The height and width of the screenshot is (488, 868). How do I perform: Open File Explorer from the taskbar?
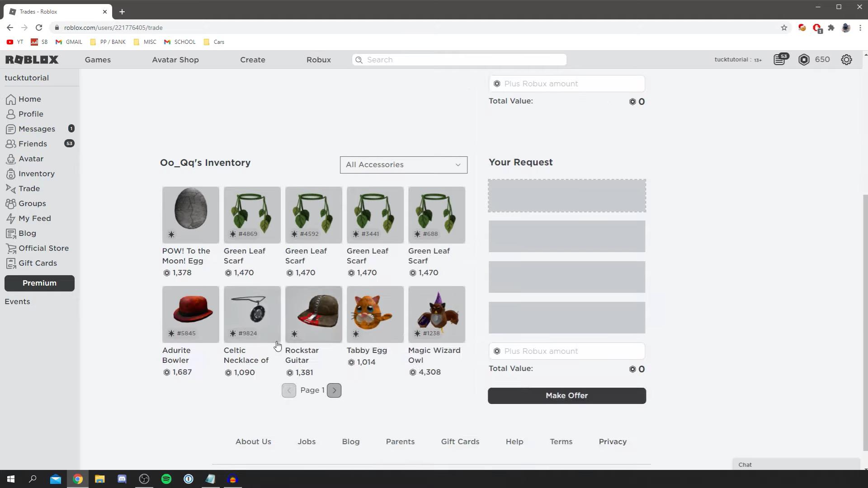[100, 479]
